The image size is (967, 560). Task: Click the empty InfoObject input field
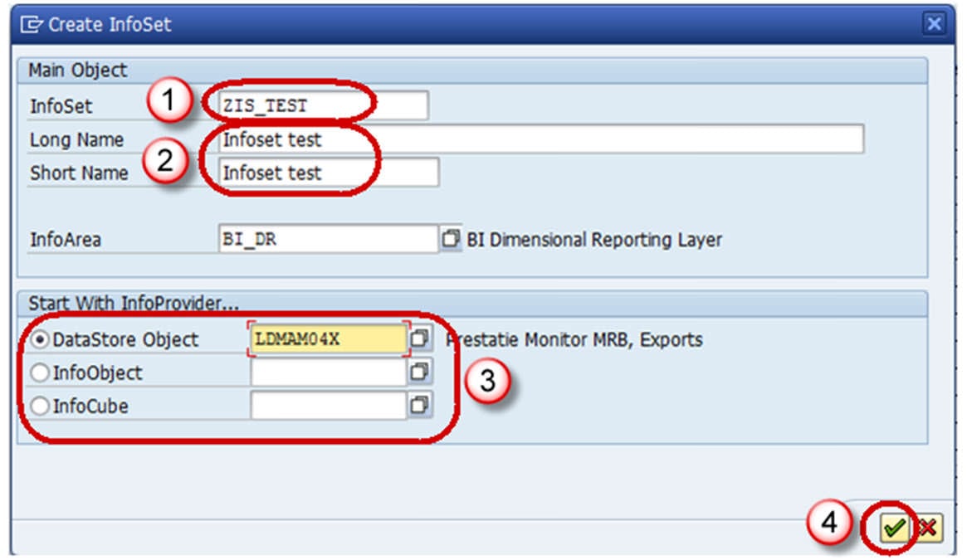click(329, 372)
